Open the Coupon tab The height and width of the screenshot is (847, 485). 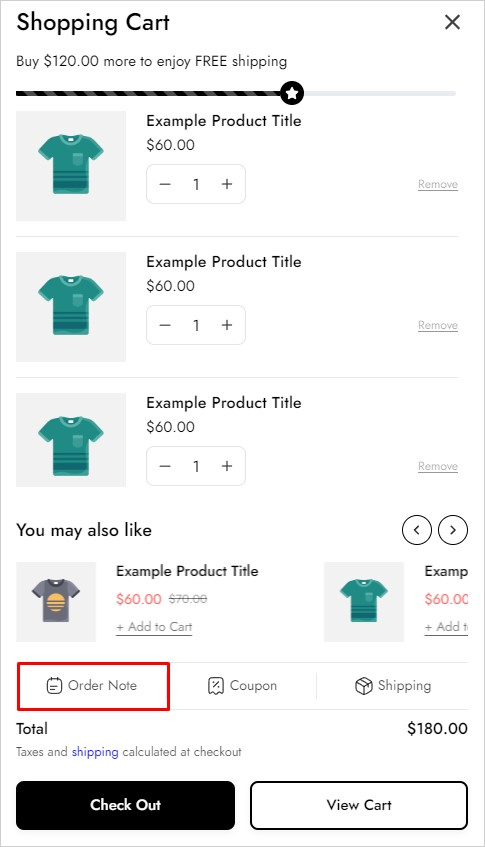(x=242, y=686)
